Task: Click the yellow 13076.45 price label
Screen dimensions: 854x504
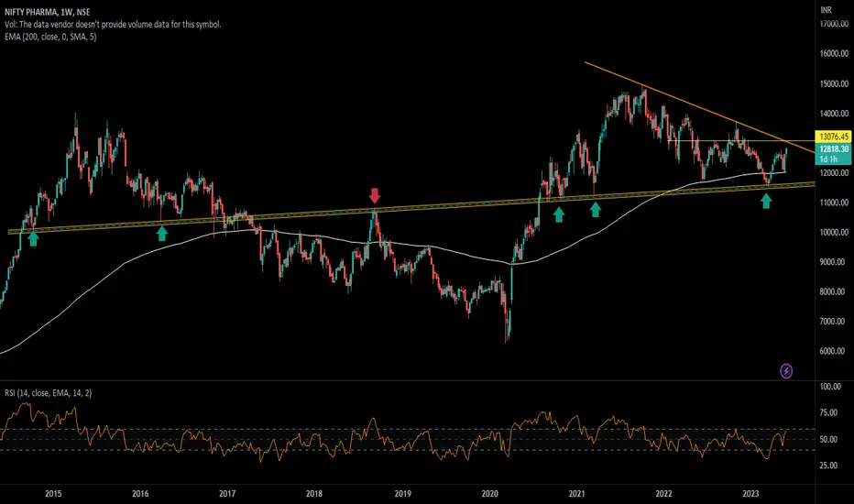Action: pyautogui.click(x=834, y=137)
